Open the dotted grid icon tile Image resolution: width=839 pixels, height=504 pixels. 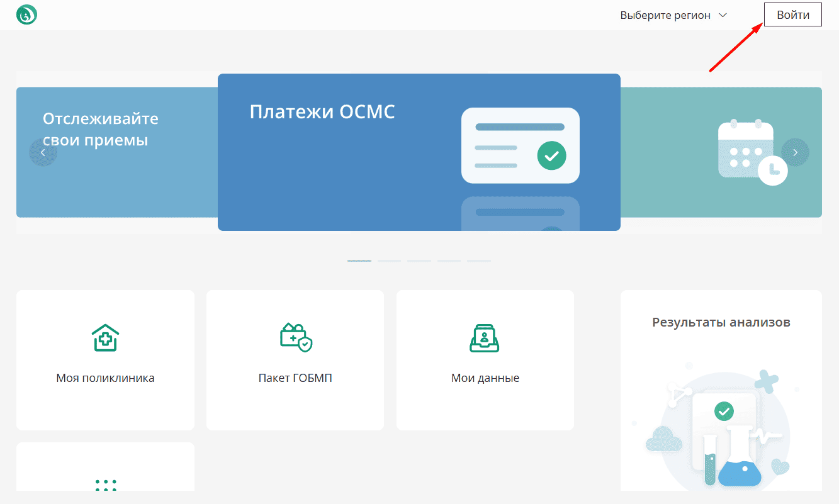(x=105, y=484)
